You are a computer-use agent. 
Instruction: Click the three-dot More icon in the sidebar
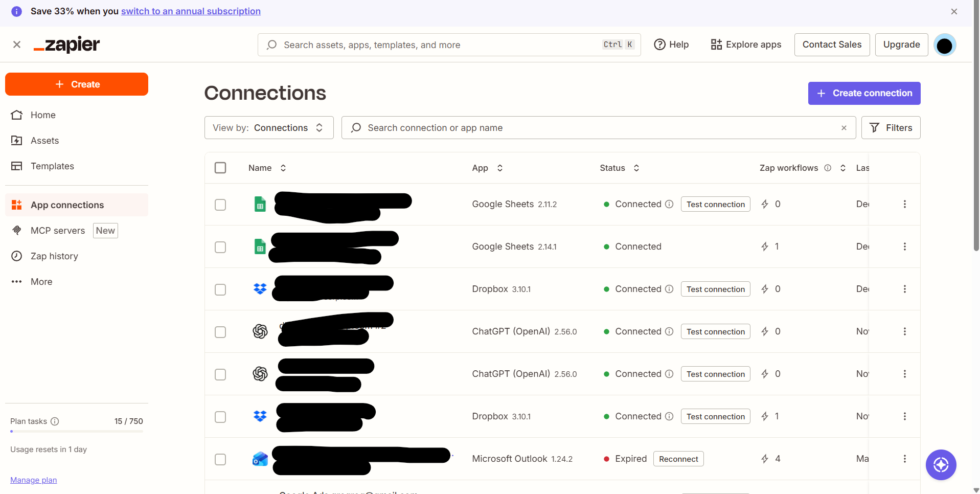[17, 282]
